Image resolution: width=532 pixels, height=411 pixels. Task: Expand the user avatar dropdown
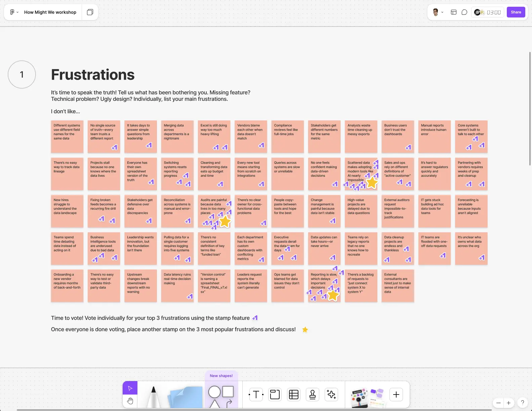point(438,12)
